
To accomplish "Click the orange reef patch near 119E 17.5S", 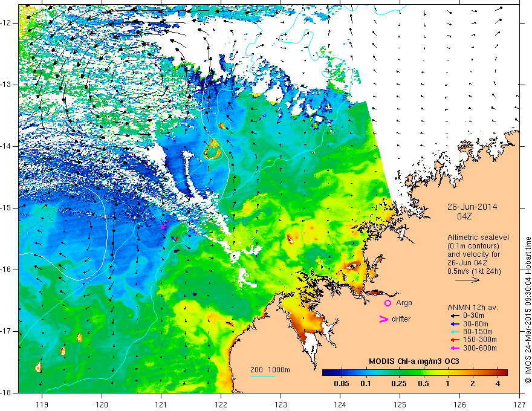I will tap(38, 367).
